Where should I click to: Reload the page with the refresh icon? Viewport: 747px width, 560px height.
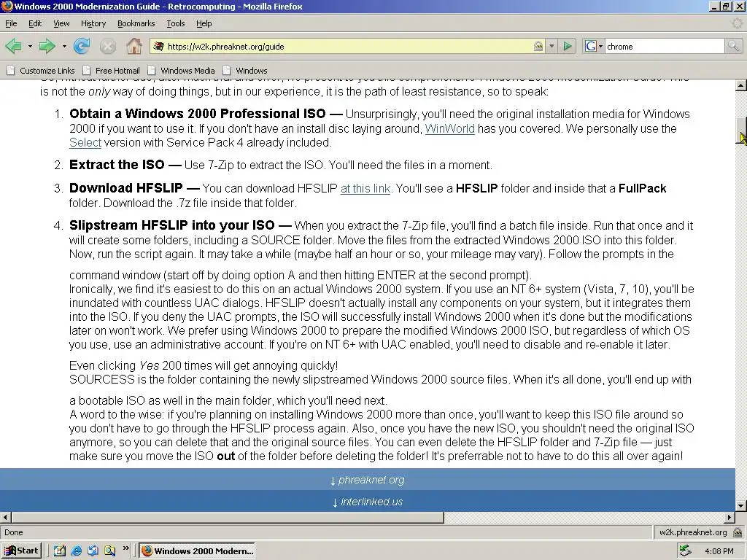click(x=82, y=46)
